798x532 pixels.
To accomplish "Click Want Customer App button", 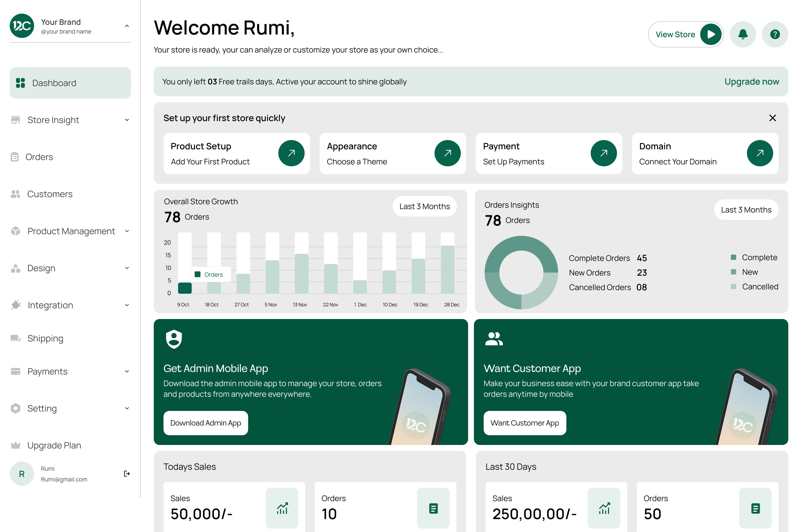I will pos(525,423).
